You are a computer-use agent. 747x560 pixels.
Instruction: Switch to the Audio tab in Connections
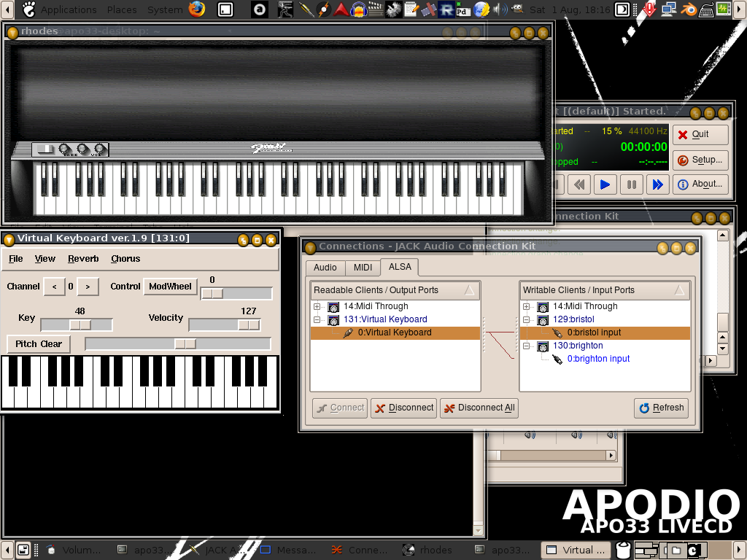(x=325, y=268)
